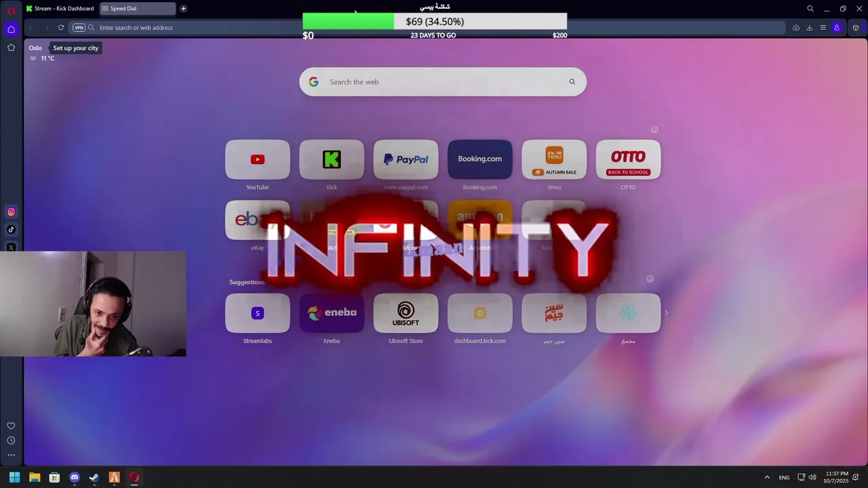Viewport: 868px width, 488px height.
Task: Open Steam from the taskbar
Action: (x=94, y=477)
